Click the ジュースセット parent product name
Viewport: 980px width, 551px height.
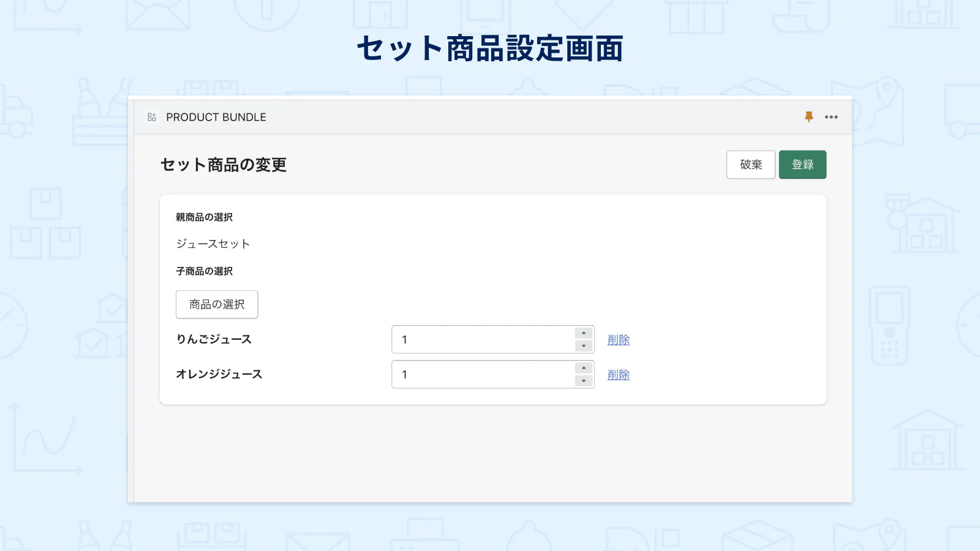(213, 244)
